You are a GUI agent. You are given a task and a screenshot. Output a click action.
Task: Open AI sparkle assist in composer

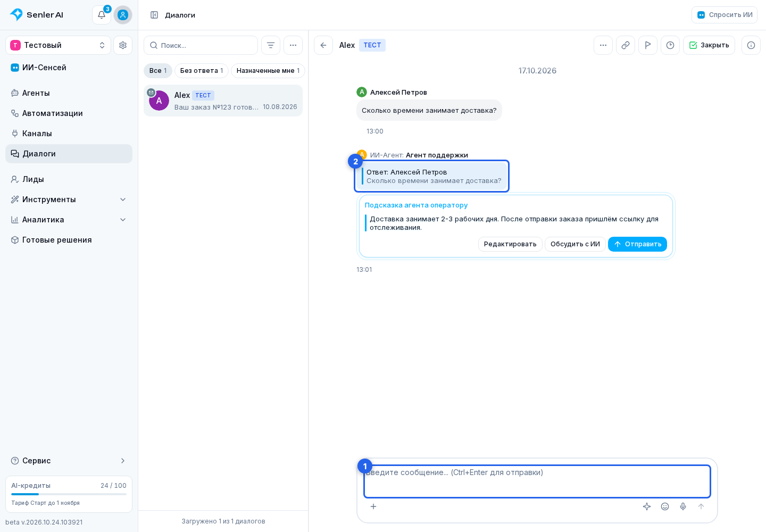coord(647,506)
